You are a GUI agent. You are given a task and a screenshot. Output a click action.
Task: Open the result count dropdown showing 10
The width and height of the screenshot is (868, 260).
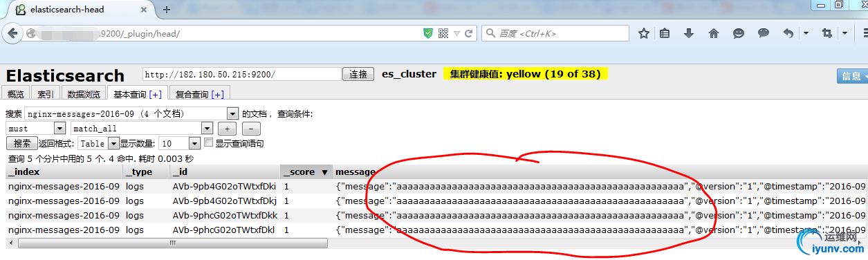[x=179, y=144]
